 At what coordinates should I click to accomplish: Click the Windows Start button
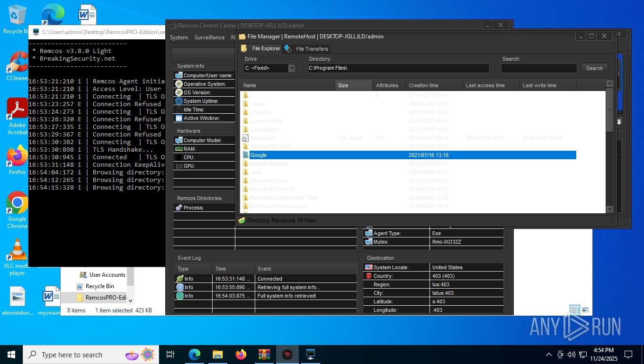(x=11, y=355)
